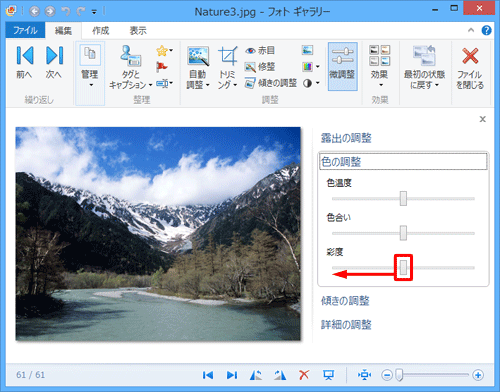Open help with the question mark
This screenshot has width=500, height=392.
(486, 30)
